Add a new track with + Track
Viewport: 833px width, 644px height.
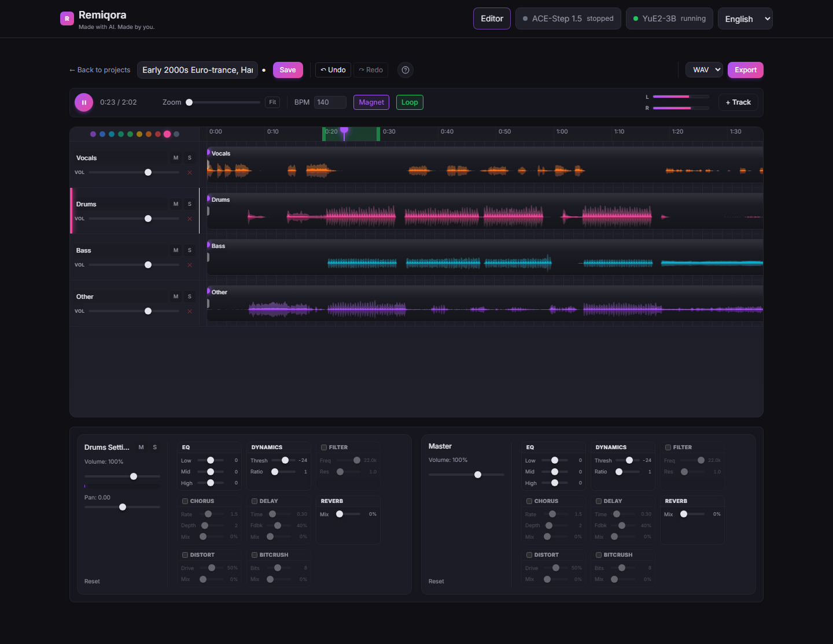point(738,102)
